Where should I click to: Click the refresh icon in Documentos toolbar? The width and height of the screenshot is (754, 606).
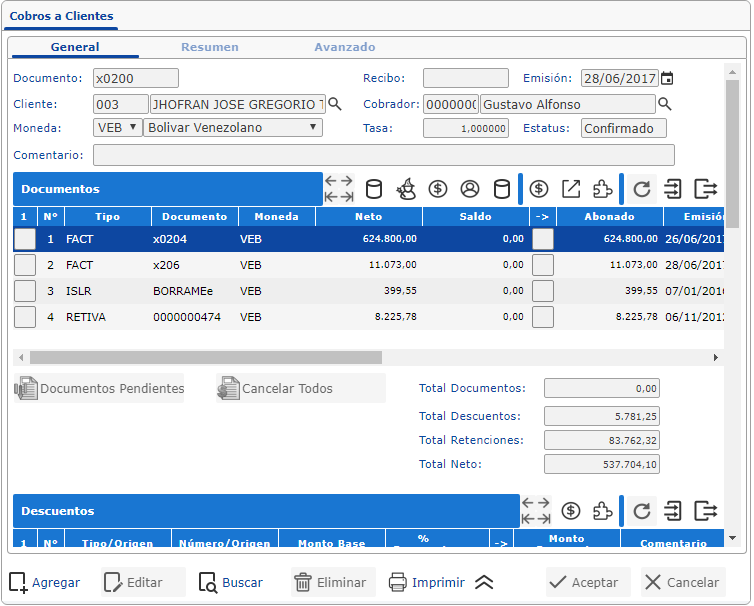642,188
